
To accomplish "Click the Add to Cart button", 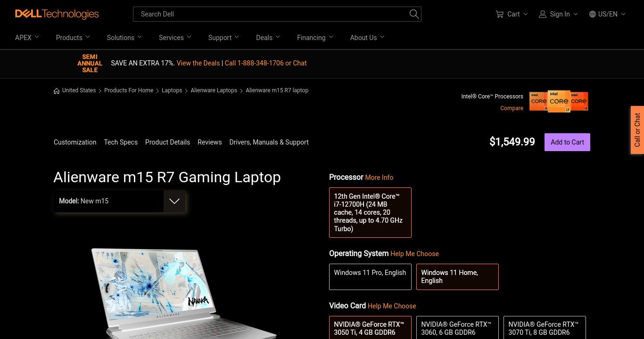I will point(567,142).
